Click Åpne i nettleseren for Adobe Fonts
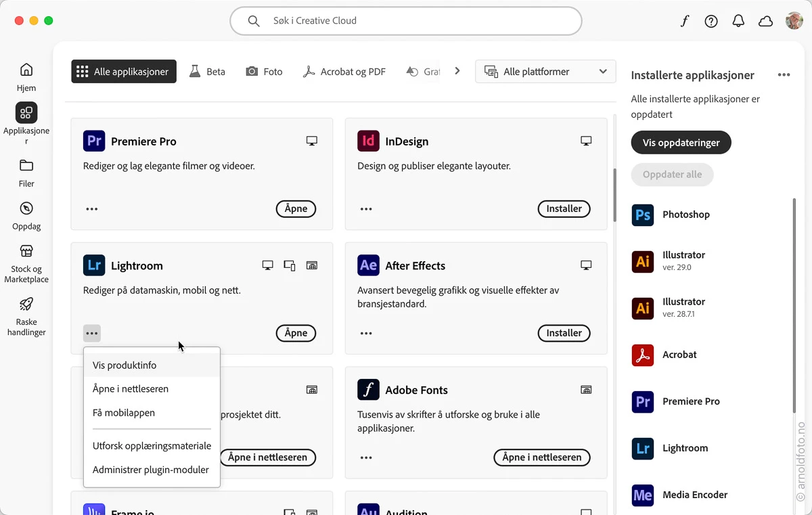Image resolution: width=812 pixels, height=515 pixels. pos(542,457)
